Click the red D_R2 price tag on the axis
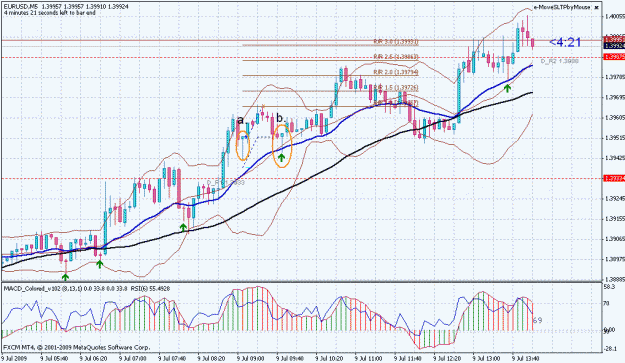Image resolution: width=625 pixels, height=363 pixels. coord(614,57)
